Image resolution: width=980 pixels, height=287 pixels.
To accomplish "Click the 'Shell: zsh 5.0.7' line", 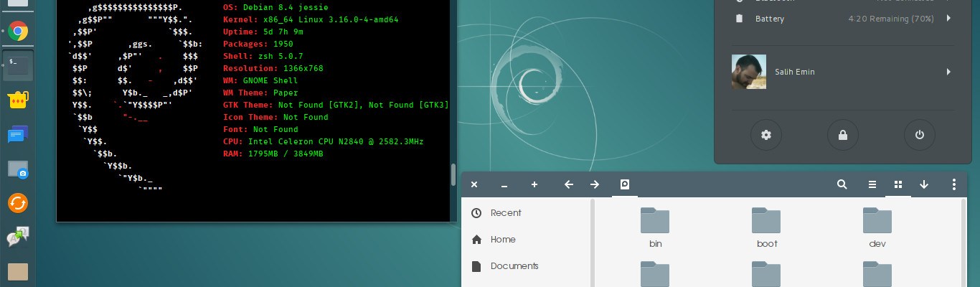I will (263, 56).
